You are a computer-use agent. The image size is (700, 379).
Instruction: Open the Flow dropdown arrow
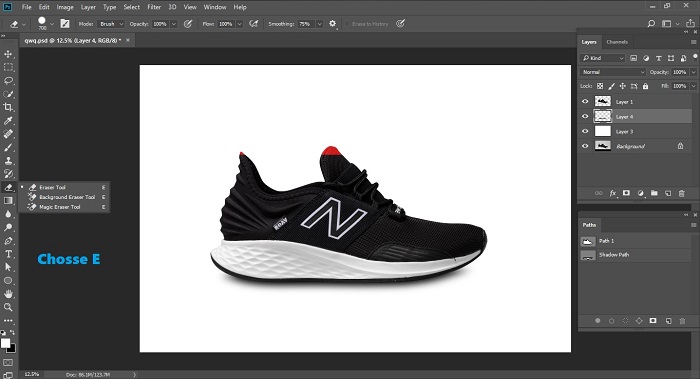click(239, 24)
